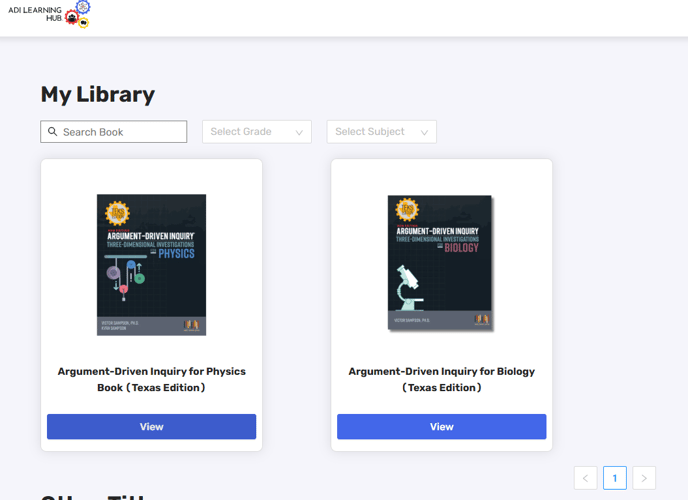The height and width of the screenshot is (500, 688).
Task: Open the ADI Learning Hub logo
Action: tap(49, 14)
